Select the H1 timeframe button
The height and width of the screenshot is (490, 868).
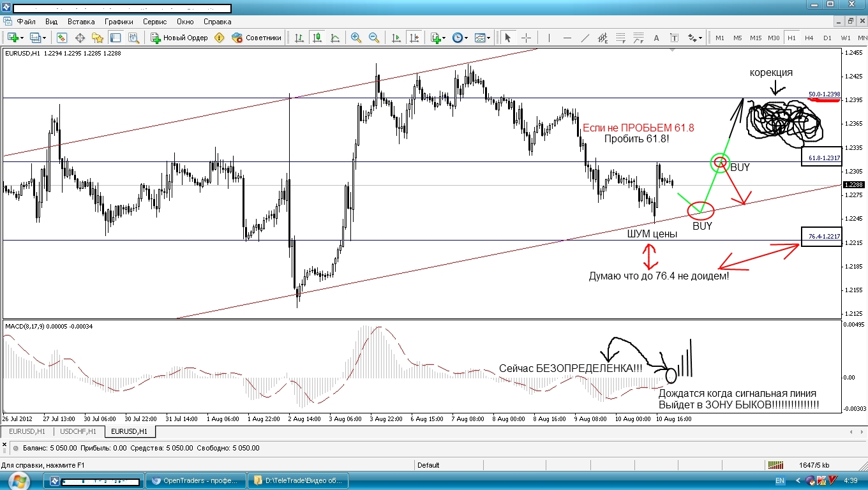(791, 38)
